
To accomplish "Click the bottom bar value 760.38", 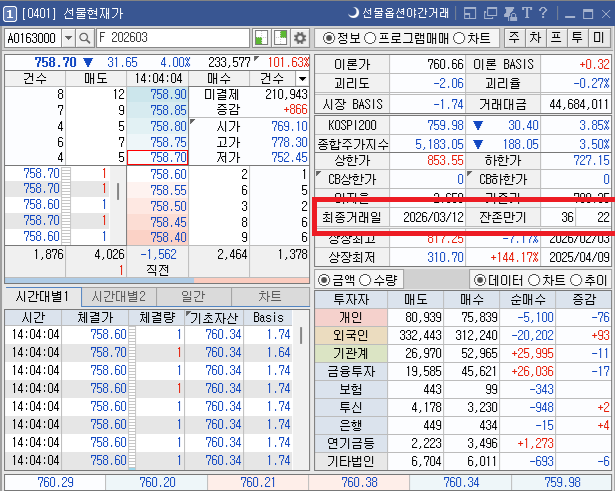I will coord(359,482).
